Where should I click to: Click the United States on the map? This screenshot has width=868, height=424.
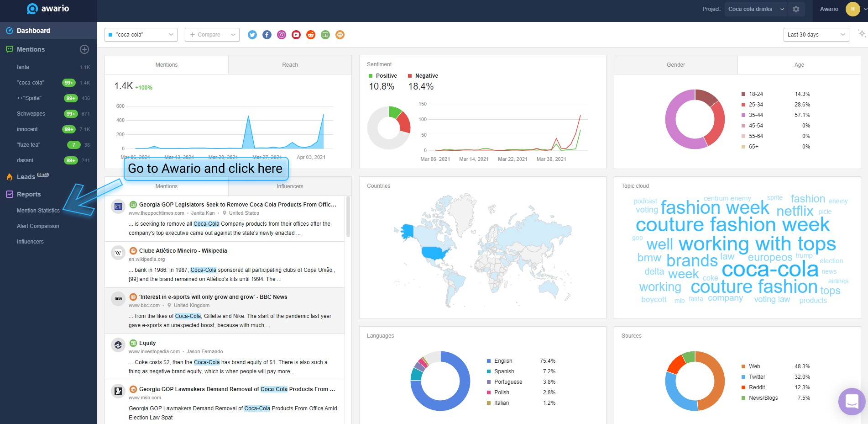click(435, 253)
